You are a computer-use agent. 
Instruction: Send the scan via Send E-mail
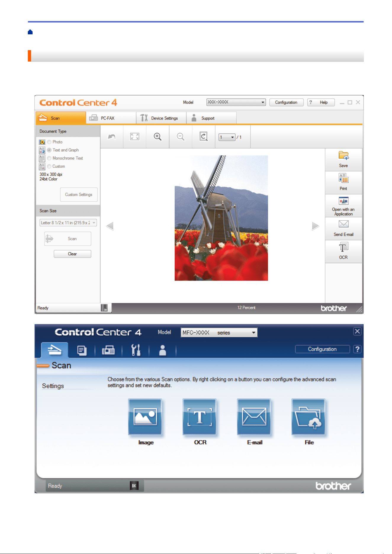(x=343, y=228)
